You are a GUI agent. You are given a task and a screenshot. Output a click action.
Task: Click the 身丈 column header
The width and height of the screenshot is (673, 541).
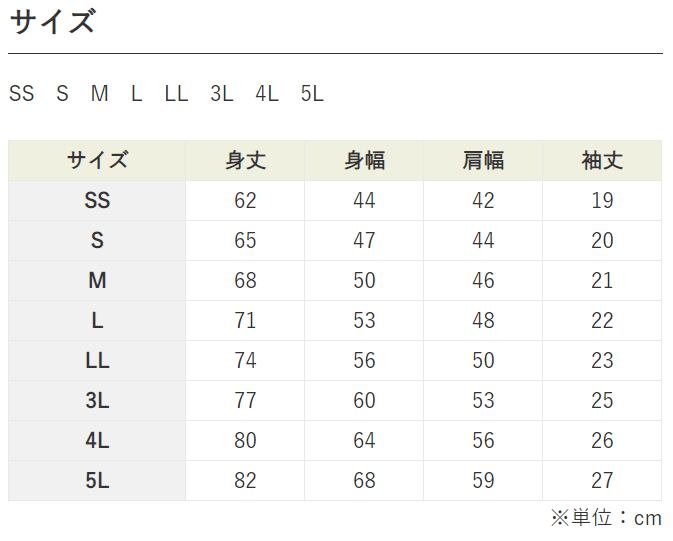coord(245,161)
